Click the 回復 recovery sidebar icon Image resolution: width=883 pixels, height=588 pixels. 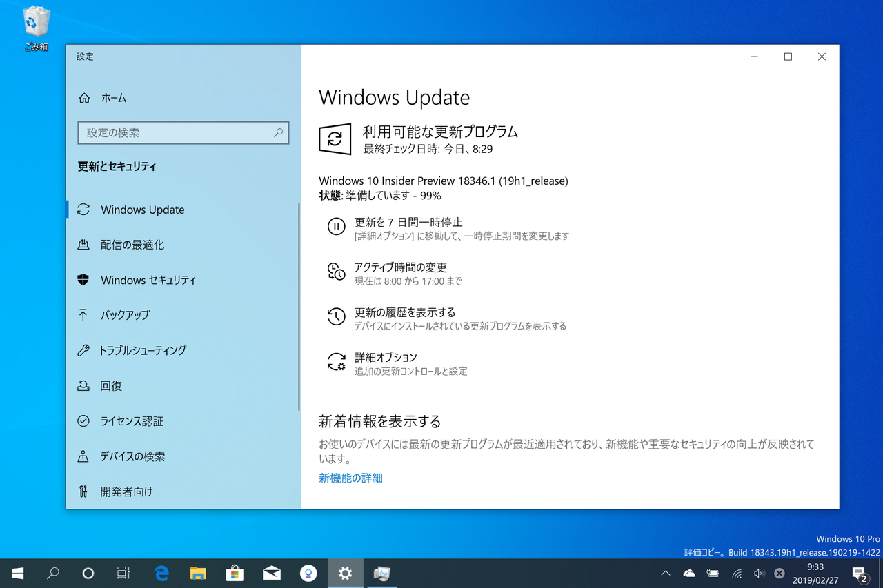click(x=83, y=385)
